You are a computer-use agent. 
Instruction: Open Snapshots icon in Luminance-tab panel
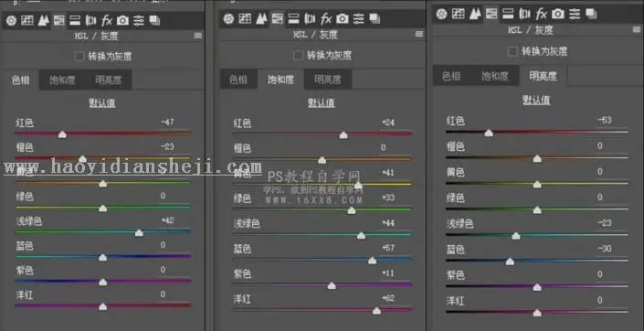[591, 14]
